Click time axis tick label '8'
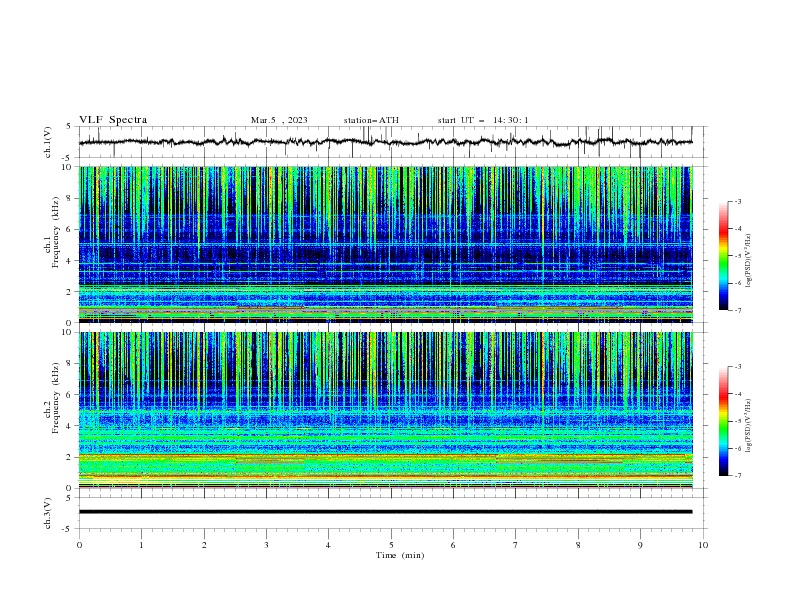This screenshot has width=792, height=612. coord(578,545)
